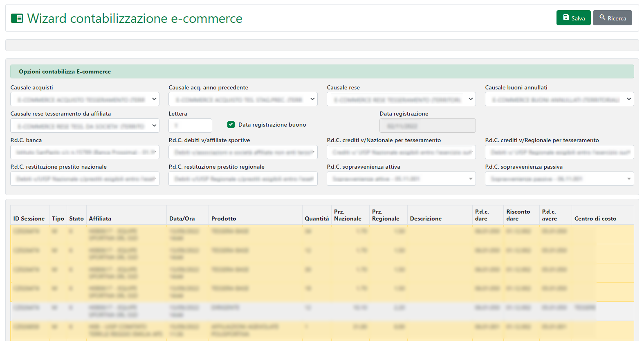This screenshot has width=644, height=341.
Task: Click the Centro di costo column header
Action: click(x=595, y=218)
